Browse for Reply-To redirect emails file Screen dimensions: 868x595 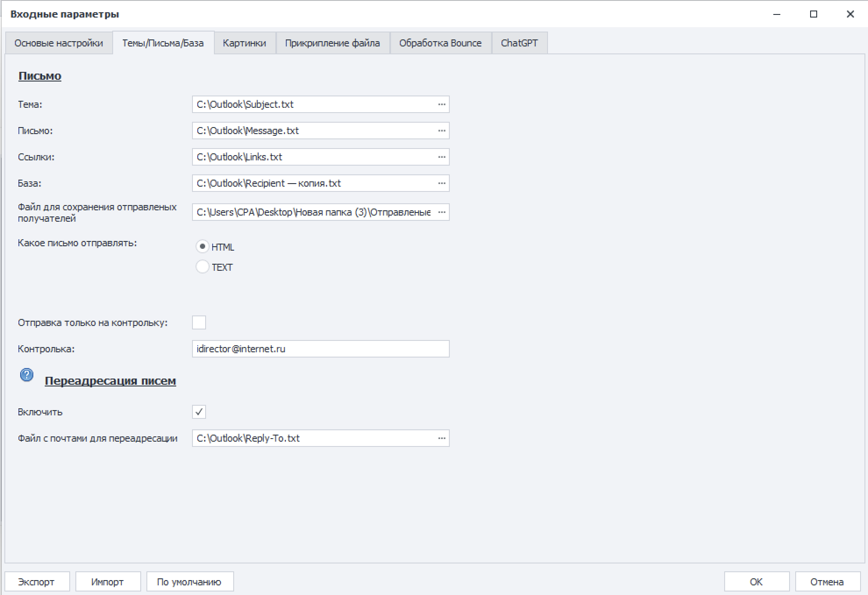coord(441,438)
